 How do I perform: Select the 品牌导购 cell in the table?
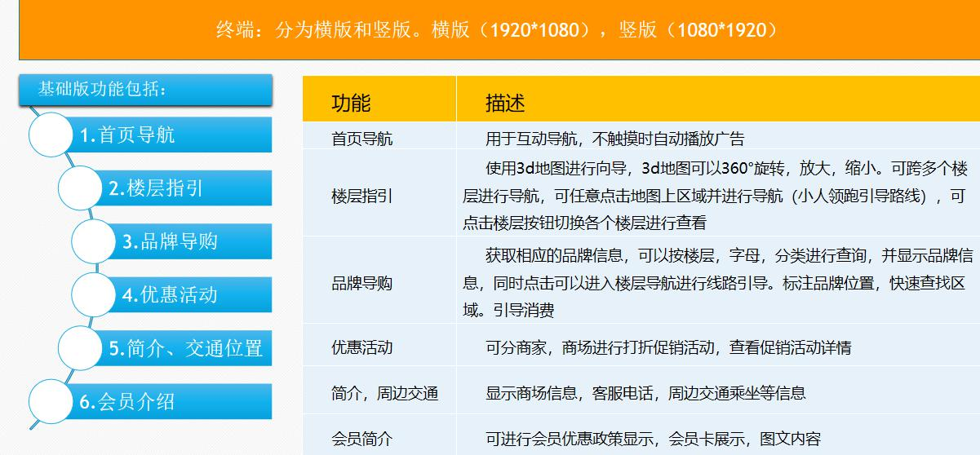tap(361, 283)
